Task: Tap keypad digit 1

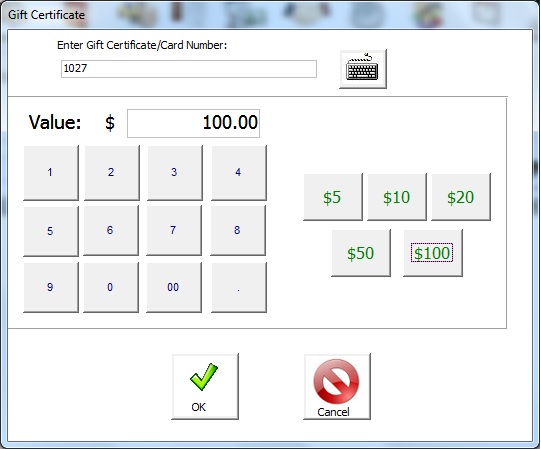Action: 51,173
